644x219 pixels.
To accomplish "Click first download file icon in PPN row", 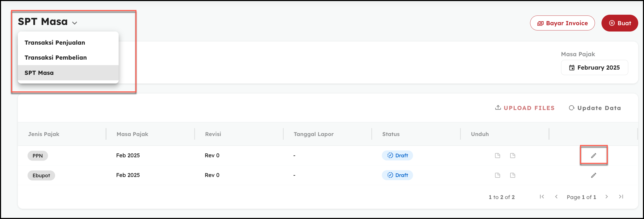I will point(497,155).
